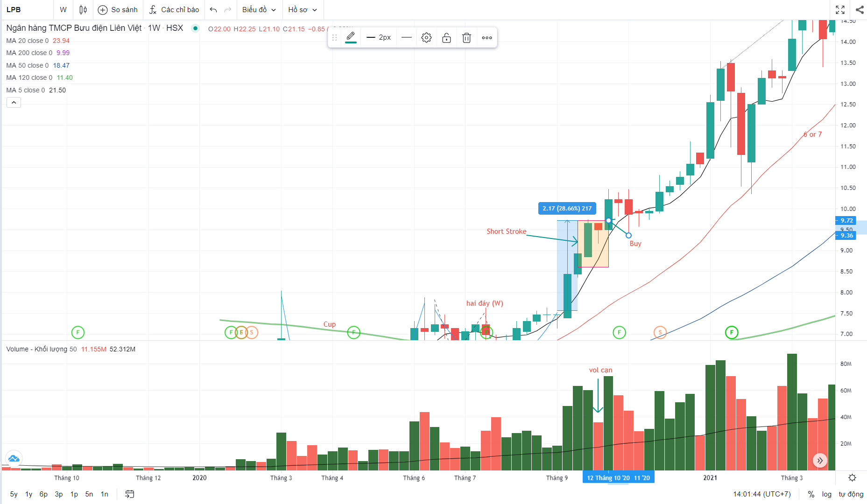Open the candlestick chart style selector

pos(83,10)
